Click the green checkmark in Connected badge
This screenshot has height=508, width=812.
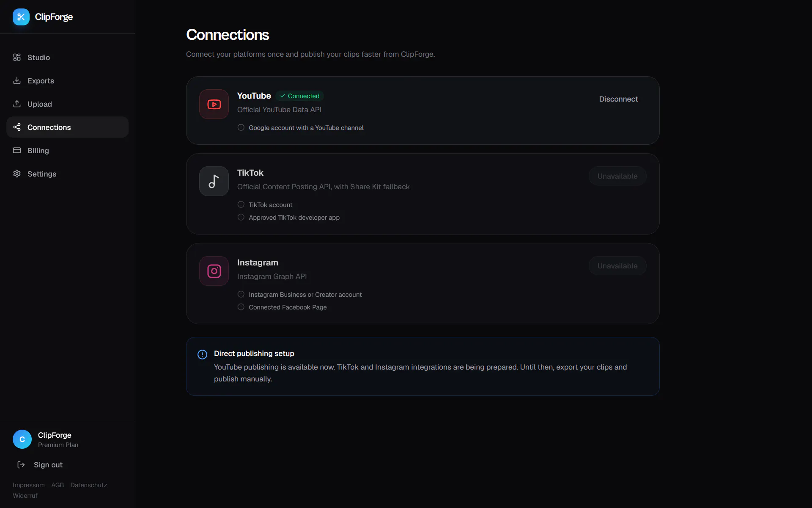(x=283, y=96)
